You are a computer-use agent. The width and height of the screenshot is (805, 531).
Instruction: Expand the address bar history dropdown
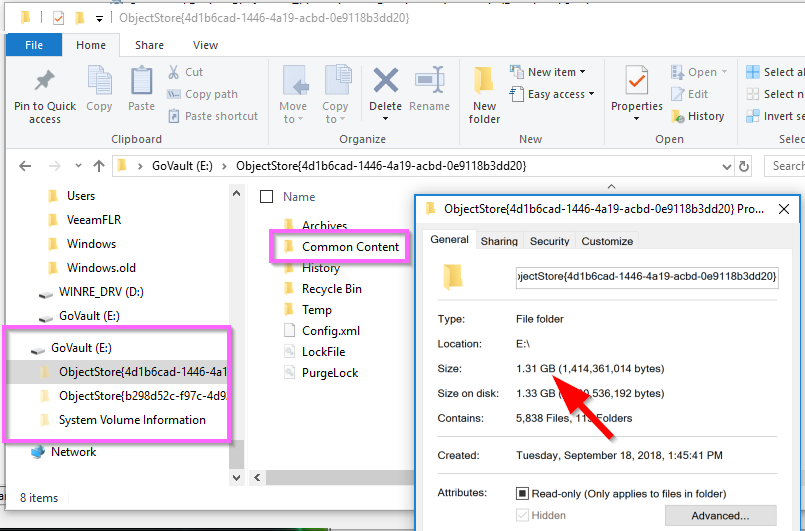[x=726, y=166]
